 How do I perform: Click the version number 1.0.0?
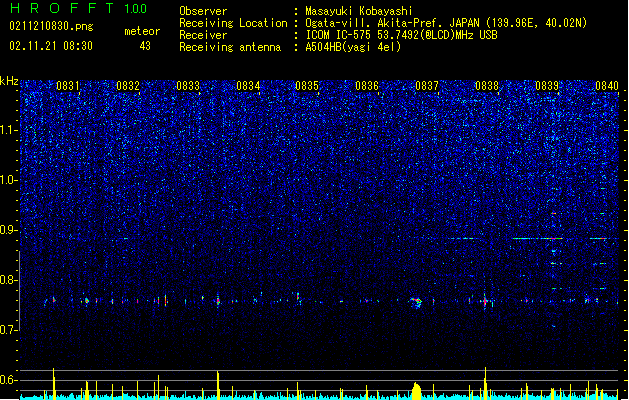(135, 9)
